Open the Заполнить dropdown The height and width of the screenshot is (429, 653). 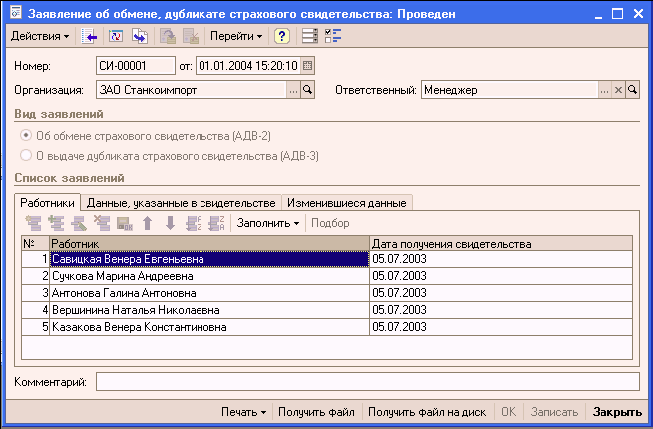click(268, 222)
